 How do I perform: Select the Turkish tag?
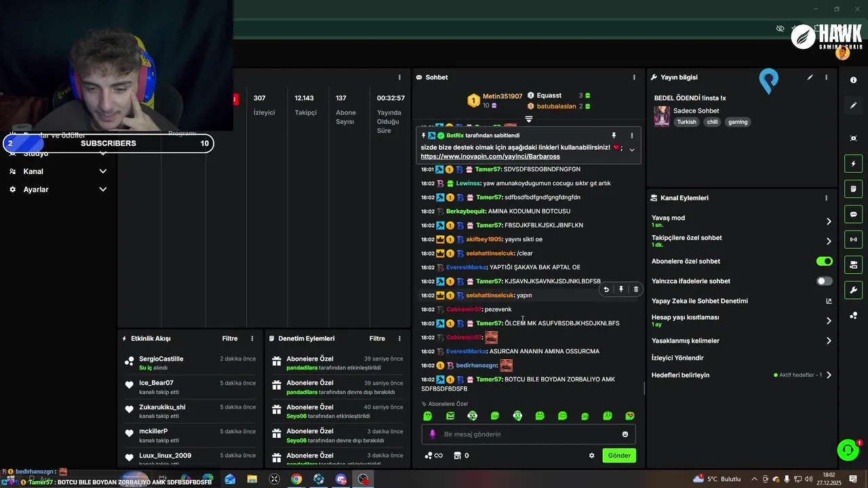coord(686,122)
